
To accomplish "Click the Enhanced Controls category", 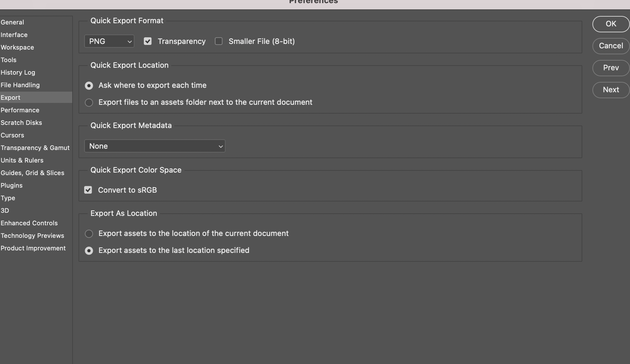I will click(x=29, y=223).
